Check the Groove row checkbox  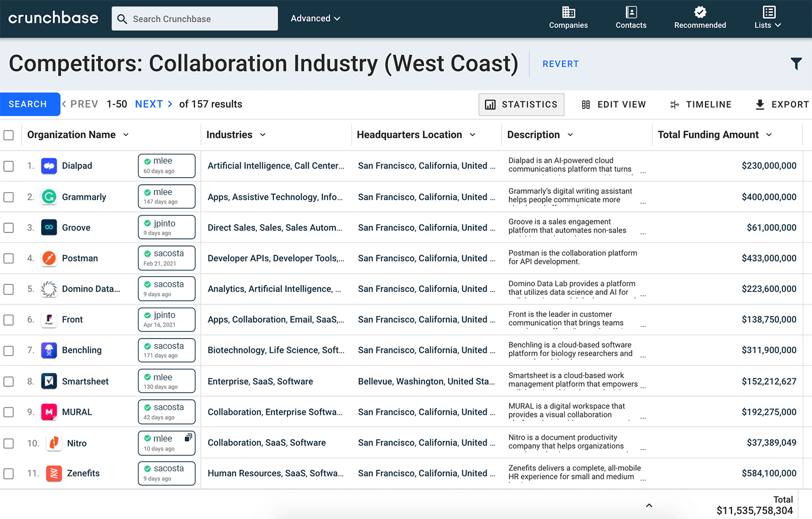pos(9,228)
